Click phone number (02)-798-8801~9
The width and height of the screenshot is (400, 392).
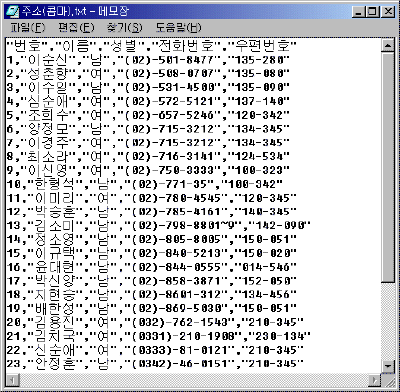pyautogui.click(x=184, y=226)
